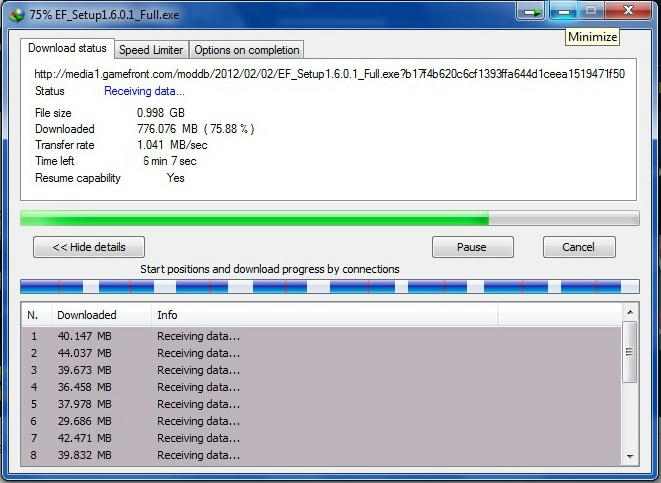The height and width of the screenshot is (483, 661).
Task: Click the blue connections progress bar
Action: click(330, 287)
